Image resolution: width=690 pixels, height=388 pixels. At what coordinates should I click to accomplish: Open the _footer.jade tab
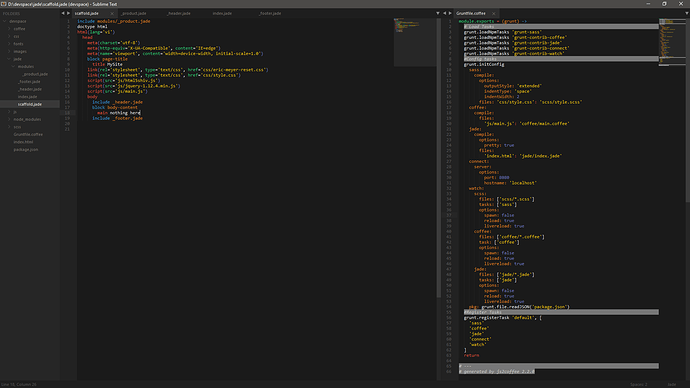(x=270, y=14)
